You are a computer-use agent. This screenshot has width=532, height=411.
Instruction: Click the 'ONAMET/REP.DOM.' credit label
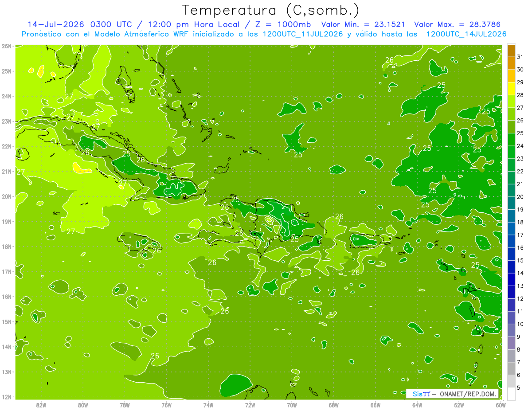(x=469, y=394)
